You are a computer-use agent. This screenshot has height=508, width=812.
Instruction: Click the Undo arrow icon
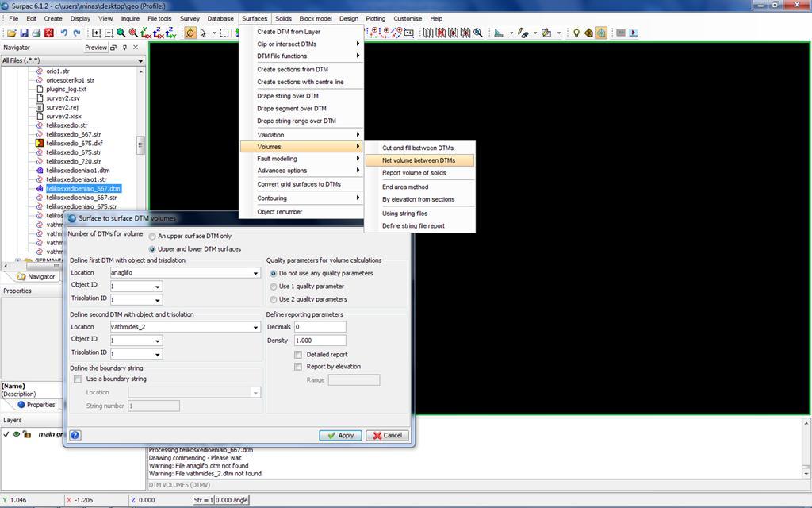tap(63, 33)
